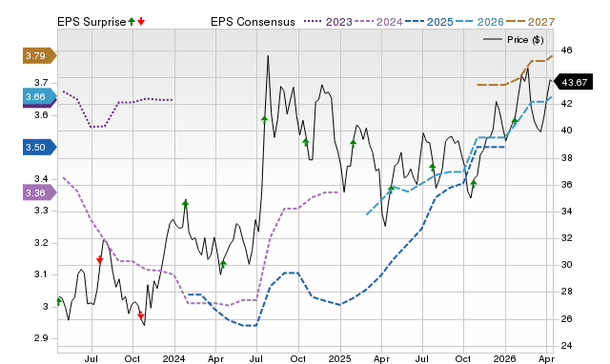The height and width of the screenshot is (364, 610).
Task: Click the 3.2 value on left EPS axis
Action: coord(41,243)
